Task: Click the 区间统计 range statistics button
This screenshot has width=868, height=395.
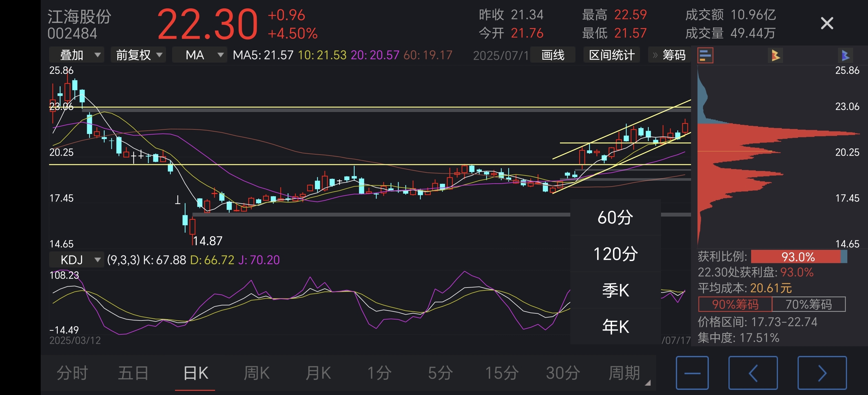Action: tap(612, 55)
